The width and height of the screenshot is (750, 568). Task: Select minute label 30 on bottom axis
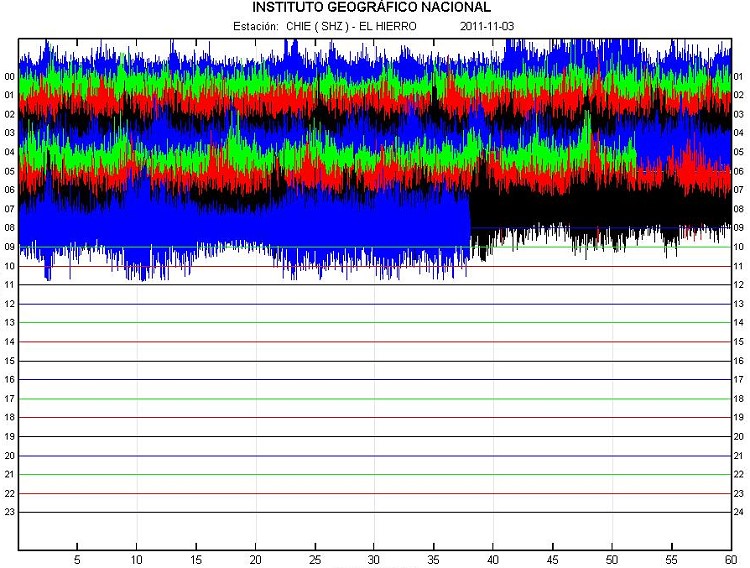tap(374, 559)
